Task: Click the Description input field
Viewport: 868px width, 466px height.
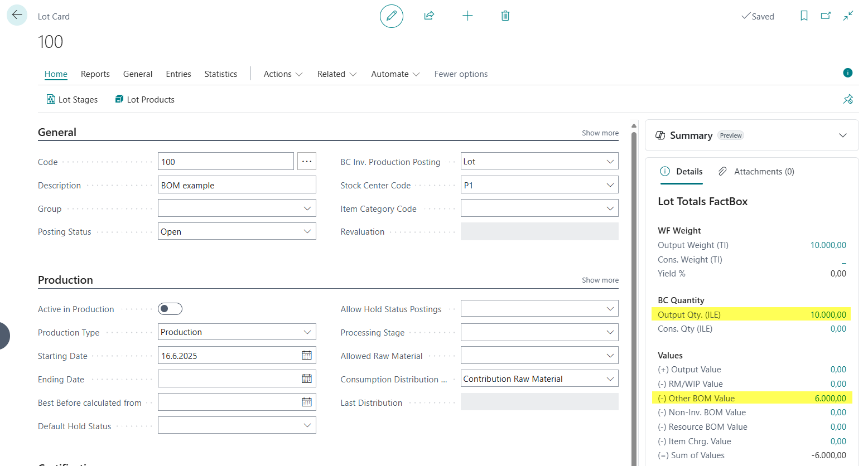Action: 237,186
